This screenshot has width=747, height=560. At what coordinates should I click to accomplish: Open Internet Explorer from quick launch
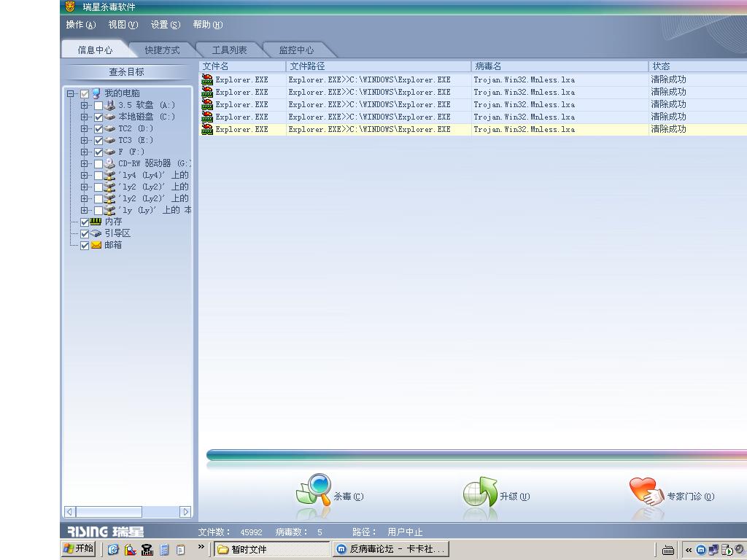pyautogui.click(x=113, y=550)
